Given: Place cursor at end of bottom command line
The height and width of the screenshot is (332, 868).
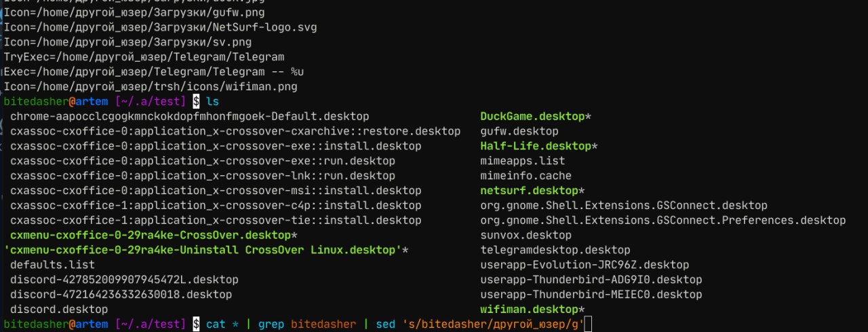Looking at the screenshot, I should pyautogui.click(x=587, y=325).
